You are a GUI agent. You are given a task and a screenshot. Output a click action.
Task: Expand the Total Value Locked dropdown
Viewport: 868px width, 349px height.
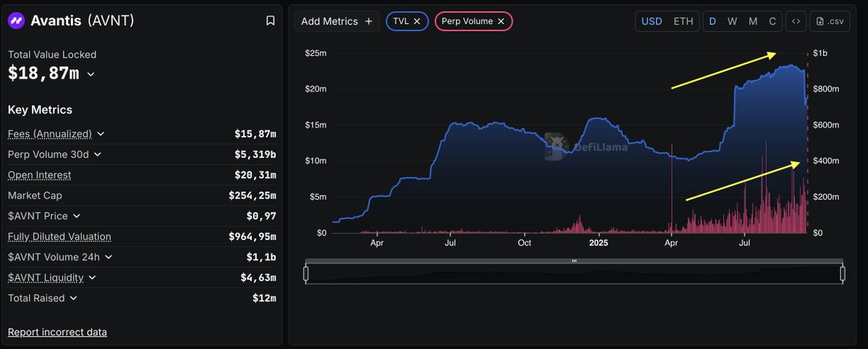(x=90, y=74)
